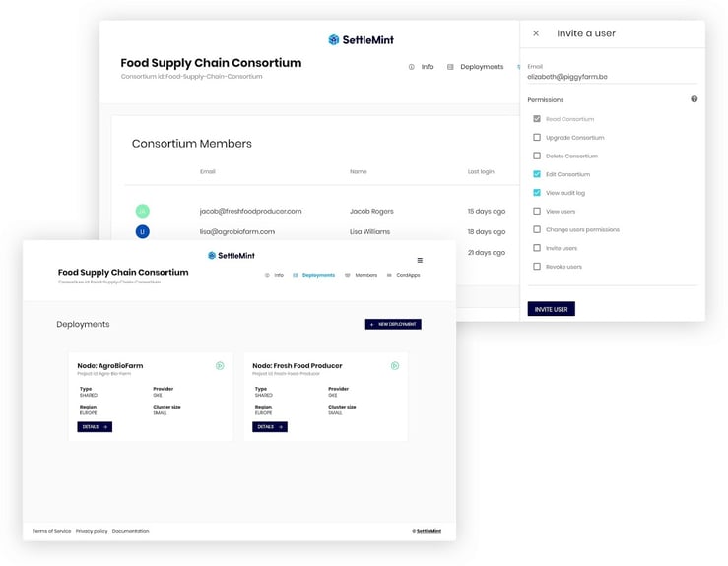Image resolution: width=728 pixels, height=566 pixels.
Task: Click status play icon on AgroBioFarm node
Action: pyautogui.click(x=220, y=366)
